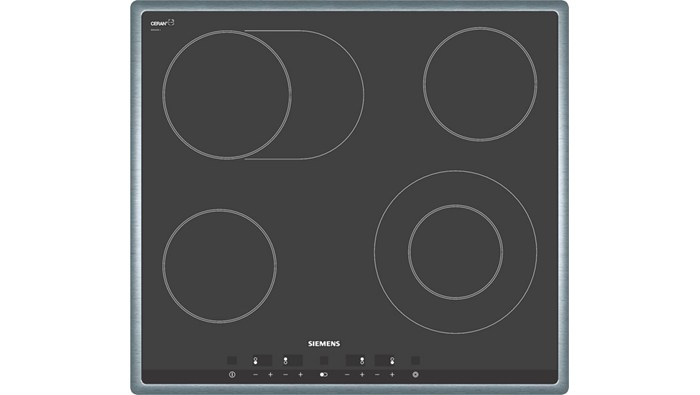Tap the front-right zone indicator symbol
700x395 pixels.
tap(392, 361)
